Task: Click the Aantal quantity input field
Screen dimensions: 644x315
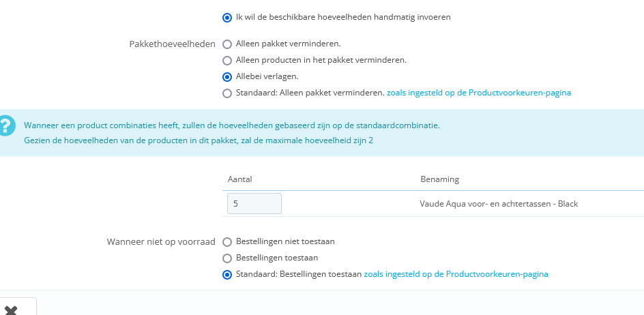Action: (x=254, y=204)
